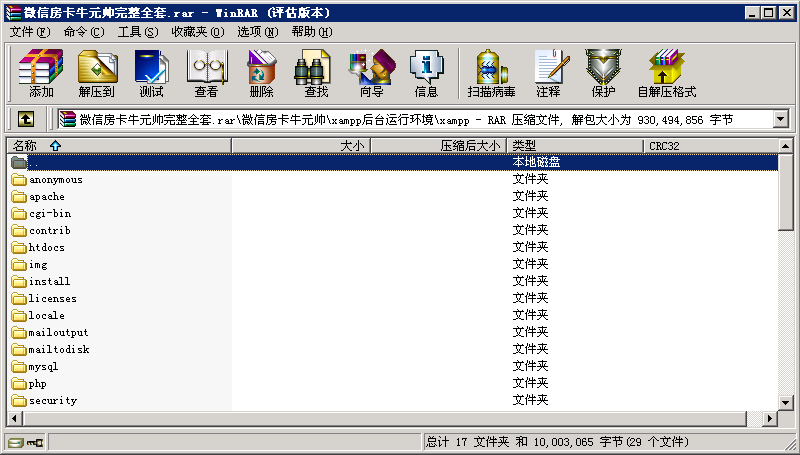800x455 pixels.
Task: Expand the archive path dropdown arrow
Action: pos(780,119)
